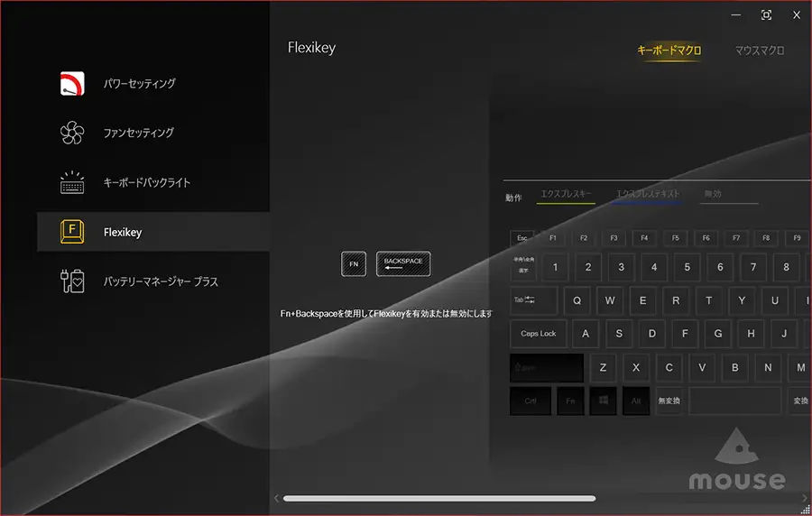Select the F9 key on virtual keyboard
Viewport: 812px width, 516px height.
[x=797, y=238]
